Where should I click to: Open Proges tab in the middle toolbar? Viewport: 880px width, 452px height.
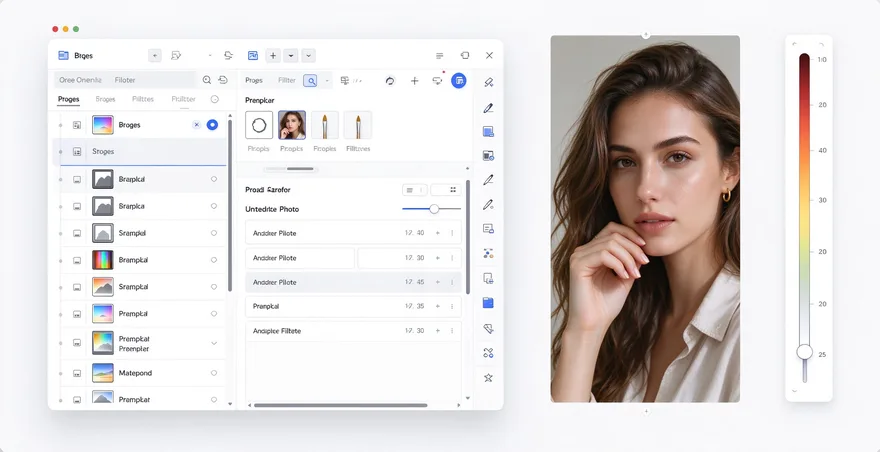[254, 81]
